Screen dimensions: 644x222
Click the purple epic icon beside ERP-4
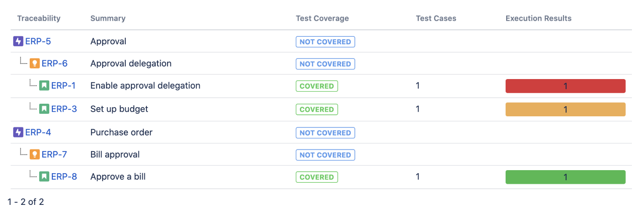(18, 132)
